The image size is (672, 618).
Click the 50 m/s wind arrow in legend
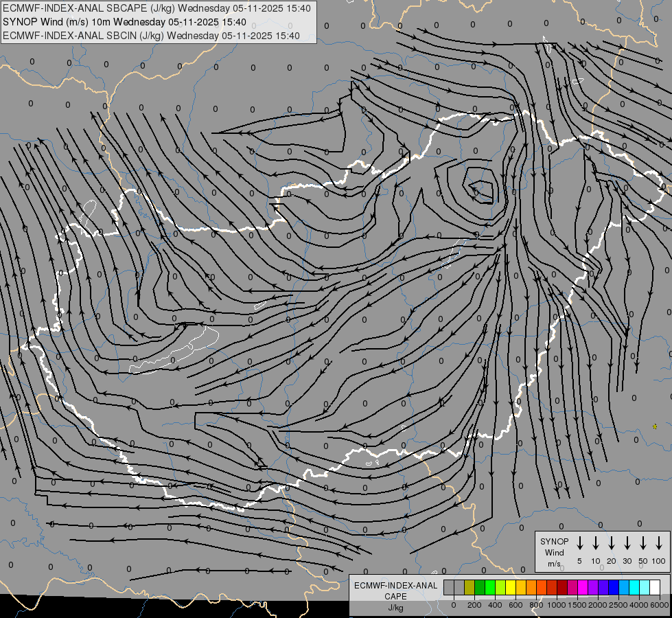pyautogui.click(x=643, y=543)
